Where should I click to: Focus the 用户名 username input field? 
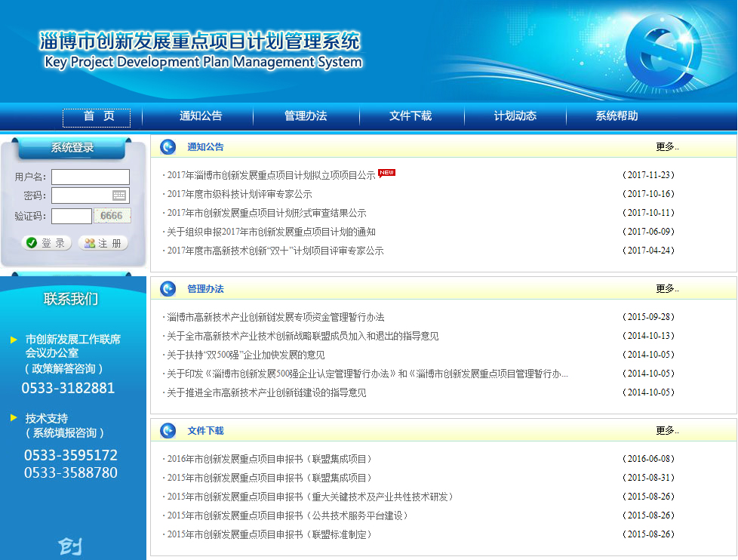91,177
